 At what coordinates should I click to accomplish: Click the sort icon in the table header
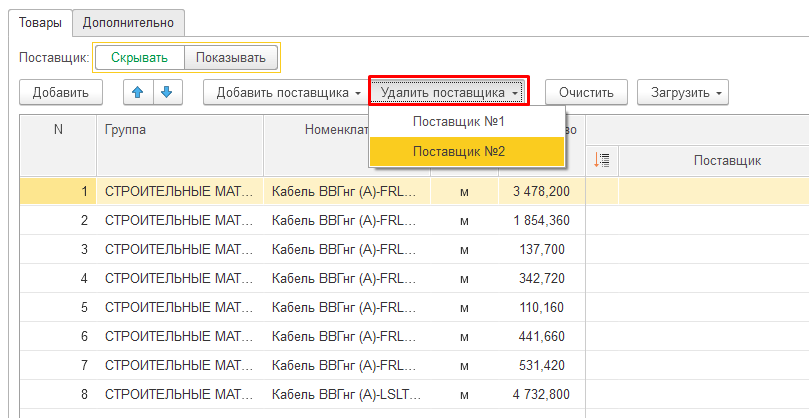click(x=602, y=160)
